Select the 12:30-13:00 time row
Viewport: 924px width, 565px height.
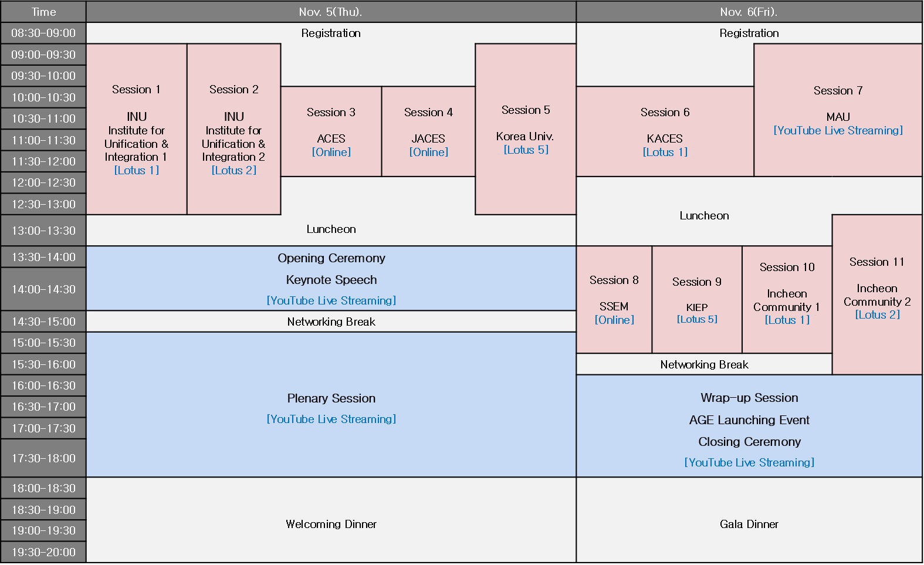point(43,204)
